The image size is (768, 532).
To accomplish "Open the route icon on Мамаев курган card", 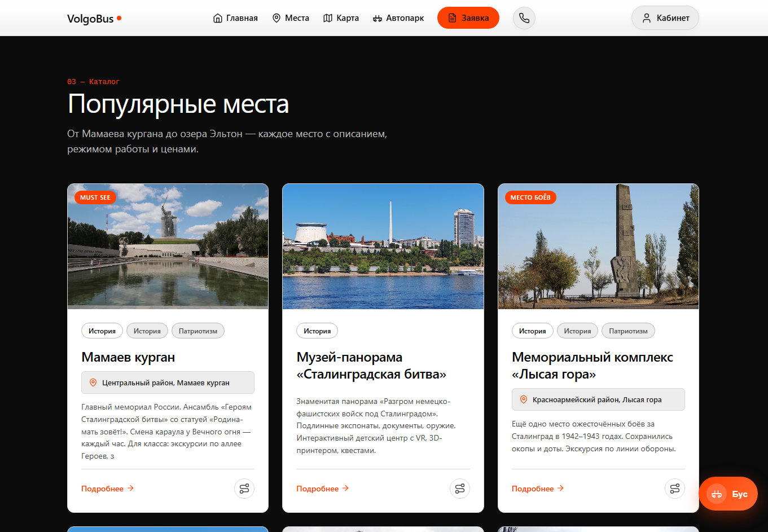I will tap(244, 489).
